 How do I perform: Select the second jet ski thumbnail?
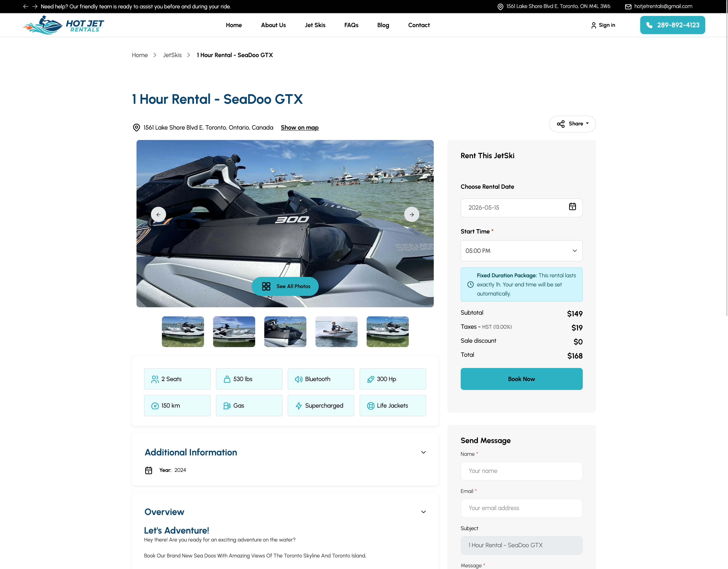pos(234,332)
